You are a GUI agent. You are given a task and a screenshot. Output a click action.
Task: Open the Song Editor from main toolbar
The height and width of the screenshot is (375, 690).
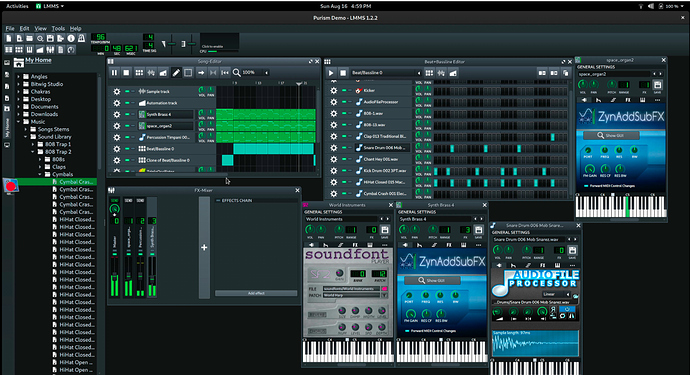tap(8, 50)
